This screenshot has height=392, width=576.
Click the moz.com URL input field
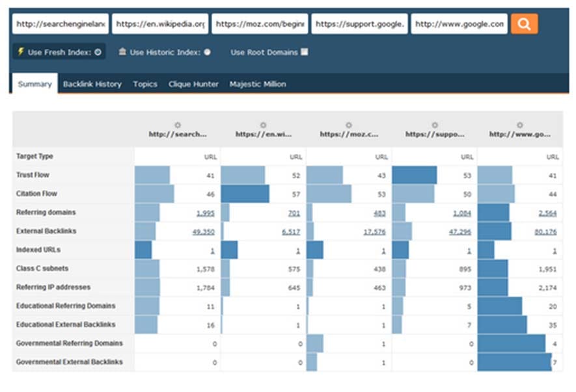pos(260,24)
